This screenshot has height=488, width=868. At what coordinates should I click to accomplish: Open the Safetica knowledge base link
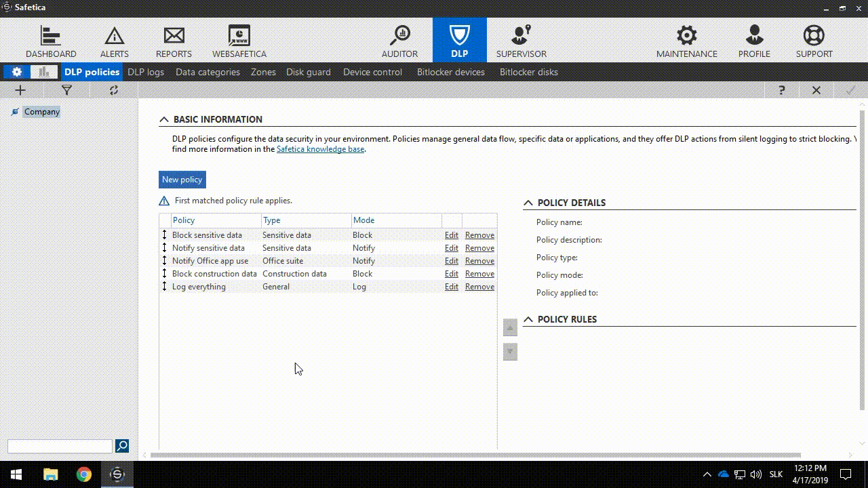(320, 148)
